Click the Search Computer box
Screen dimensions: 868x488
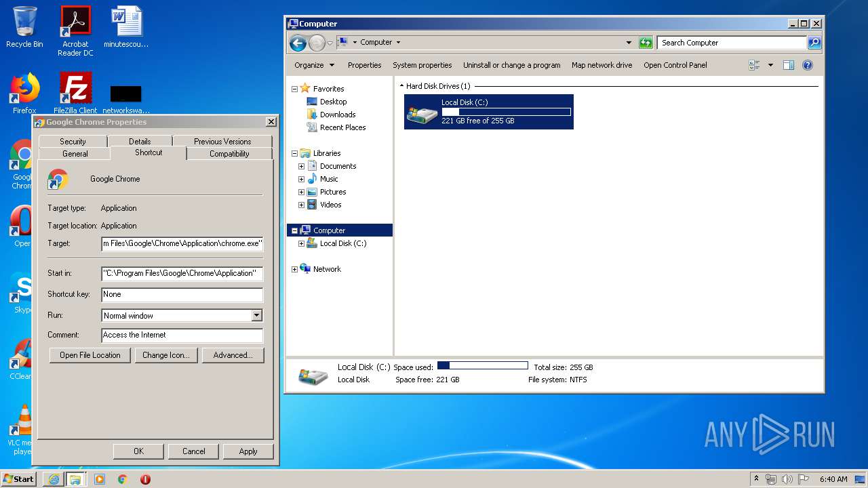point(732,43)
